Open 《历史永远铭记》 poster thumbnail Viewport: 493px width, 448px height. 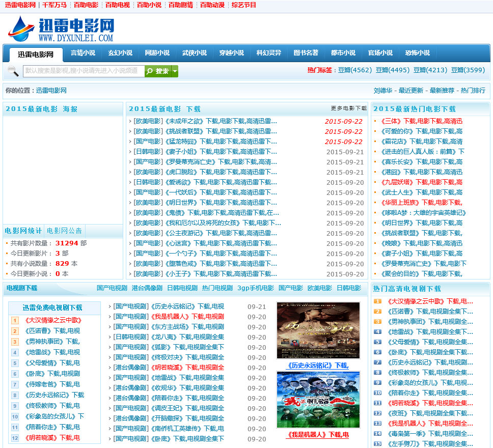(318, 330)
